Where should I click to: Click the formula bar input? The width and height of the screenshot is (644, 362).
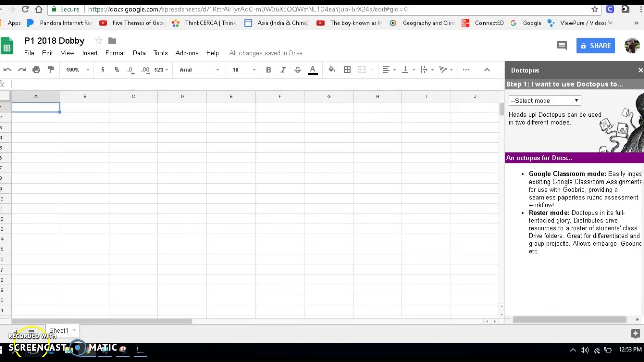pos(254,84)
